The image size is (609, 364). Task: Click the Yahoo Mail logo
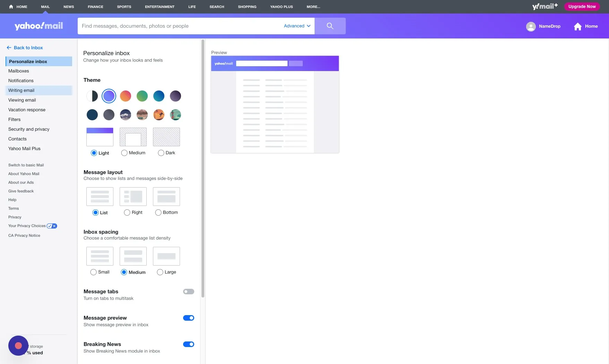point(38,26)
